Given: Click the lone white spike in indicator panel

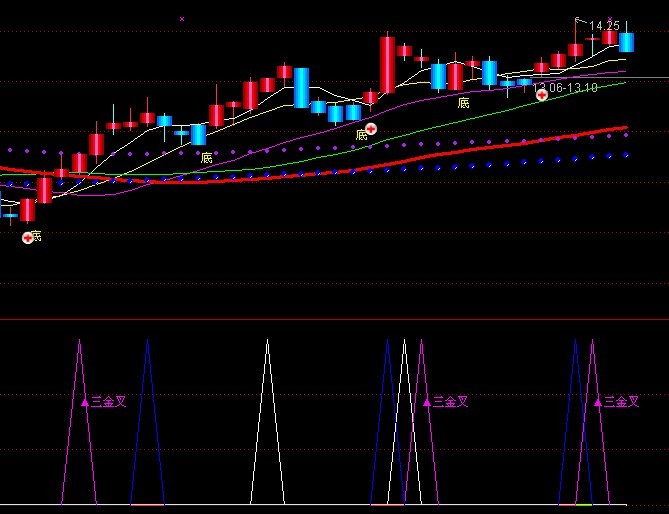Looking at the screenshot, I should pos(268,421).
